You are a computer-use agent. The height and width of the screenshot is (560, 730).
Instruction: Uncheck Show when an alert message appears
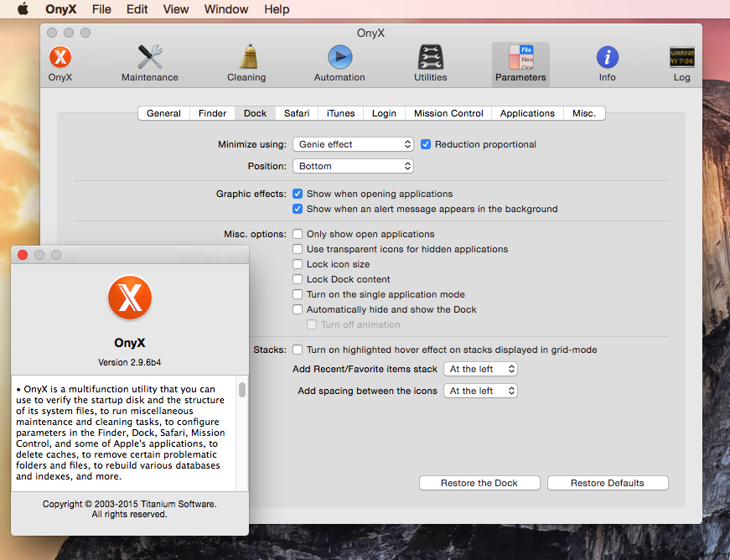[298, 209]
